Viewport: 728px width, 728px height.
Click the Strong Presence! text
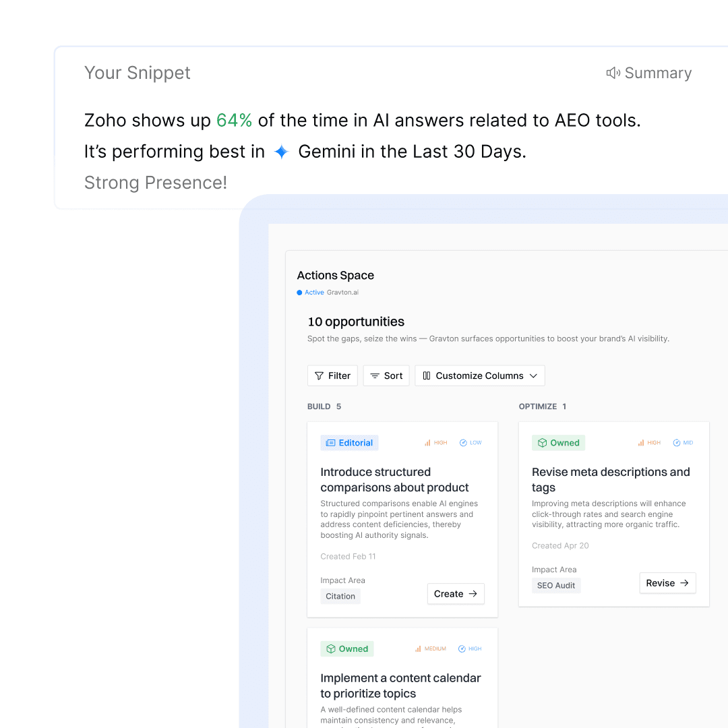coord(156,183)
